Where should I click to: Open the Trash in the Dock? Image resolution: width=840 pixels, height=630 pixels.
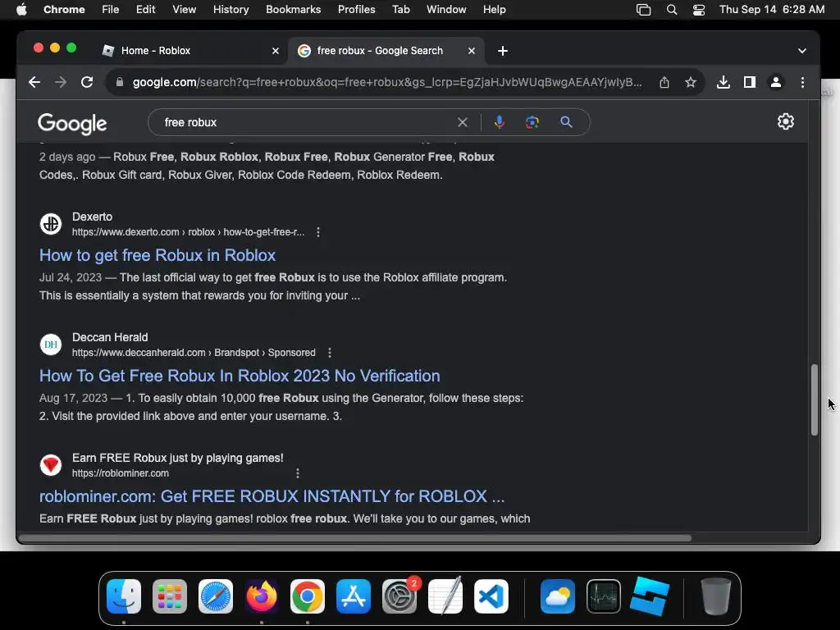pos(716,596)
